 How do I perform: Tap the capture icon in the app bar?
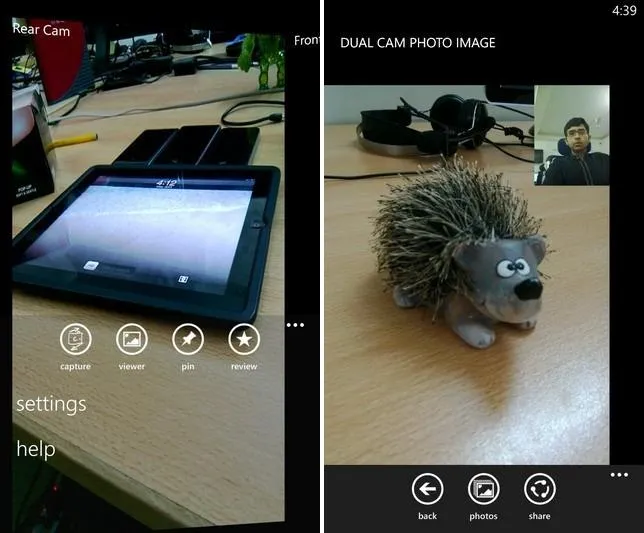[75, 339]
